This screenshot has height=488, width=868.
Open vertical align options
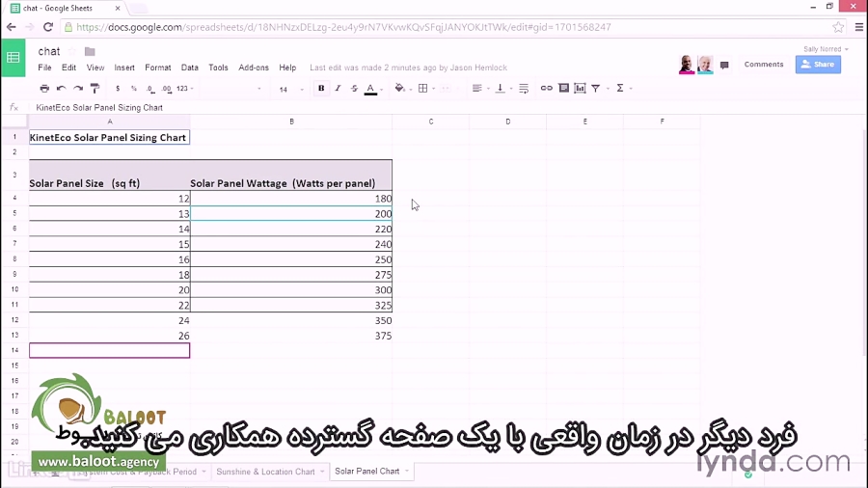click(x=500, y=89)
